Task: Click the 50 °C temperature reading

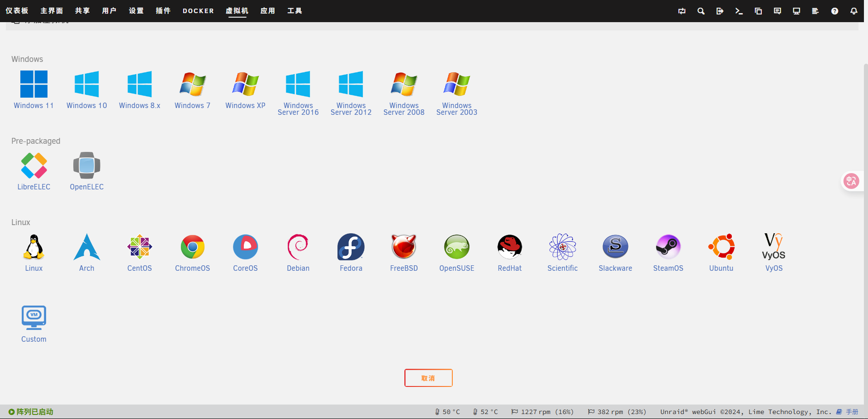Action: coord(447,412)
